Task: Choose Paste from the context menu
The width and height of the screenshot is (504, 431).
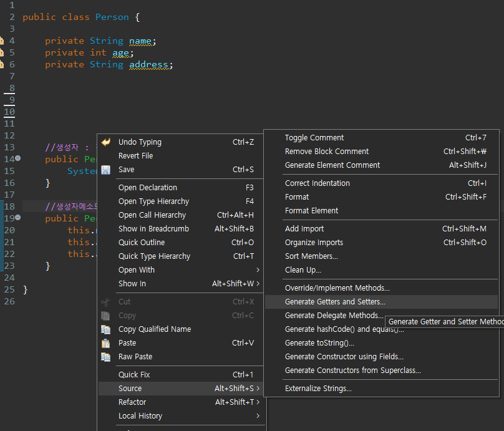Action: click(x=181, y=343)
